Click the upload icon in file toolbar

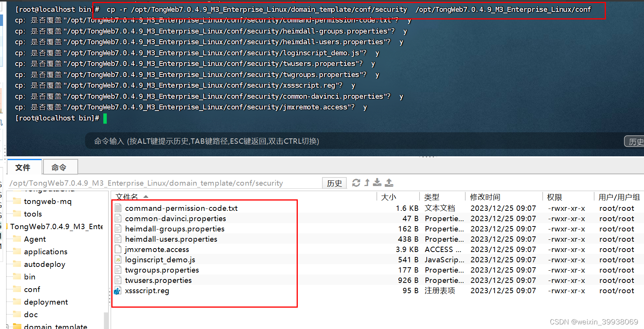click(x=389, y=183)
